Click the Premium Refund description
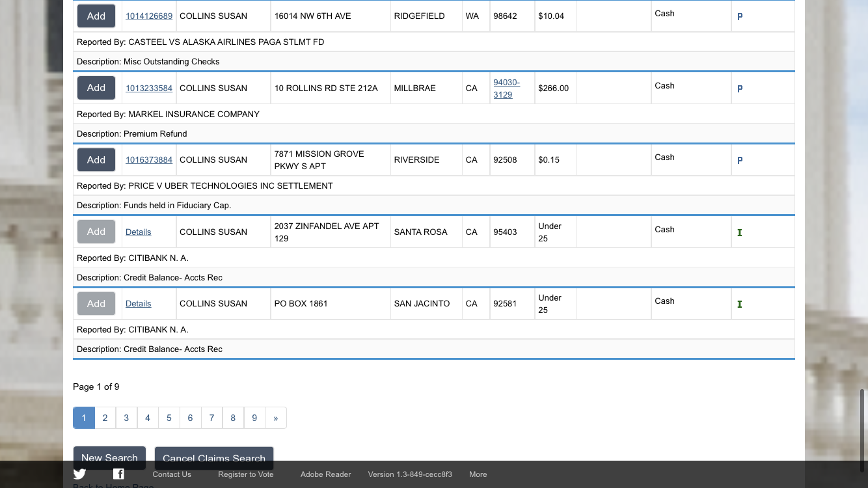This screenshot has width=868, height=488. point(131,133)
